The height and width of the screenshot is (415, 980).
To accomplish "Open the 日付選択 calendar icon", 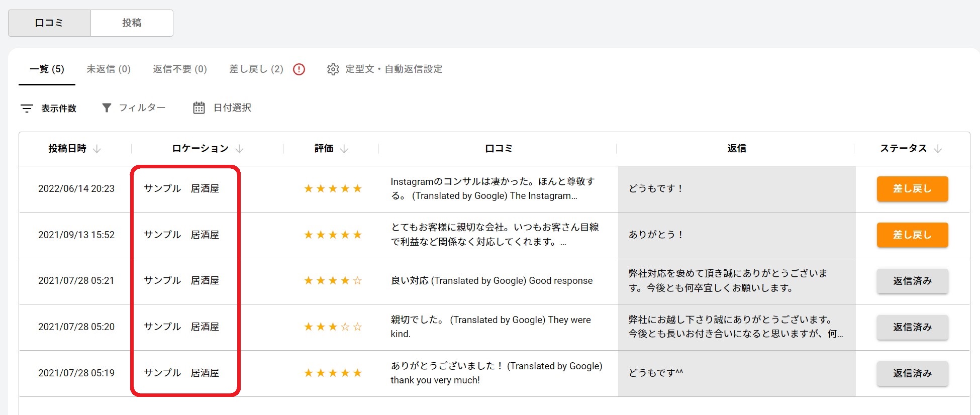I will (199, 108).
